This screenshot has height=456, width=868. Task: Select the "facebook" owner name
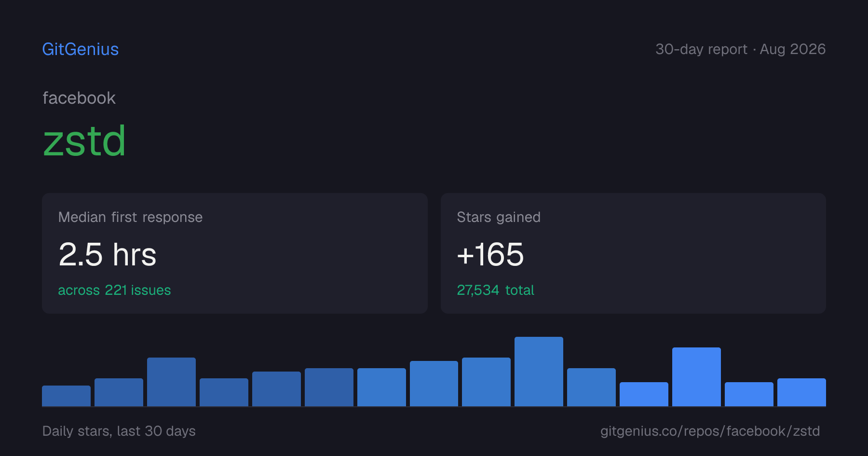(x=79, y=98)
